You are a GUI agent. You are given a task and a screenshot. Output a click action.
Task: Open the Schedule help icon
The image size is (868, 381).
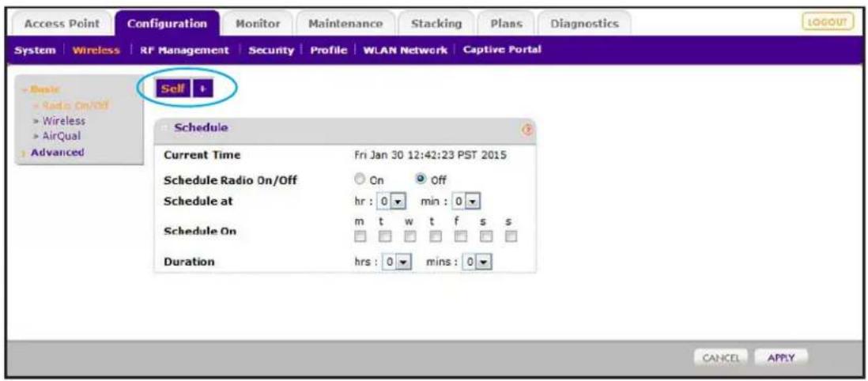pyautogui.click(x=526, y=129)
